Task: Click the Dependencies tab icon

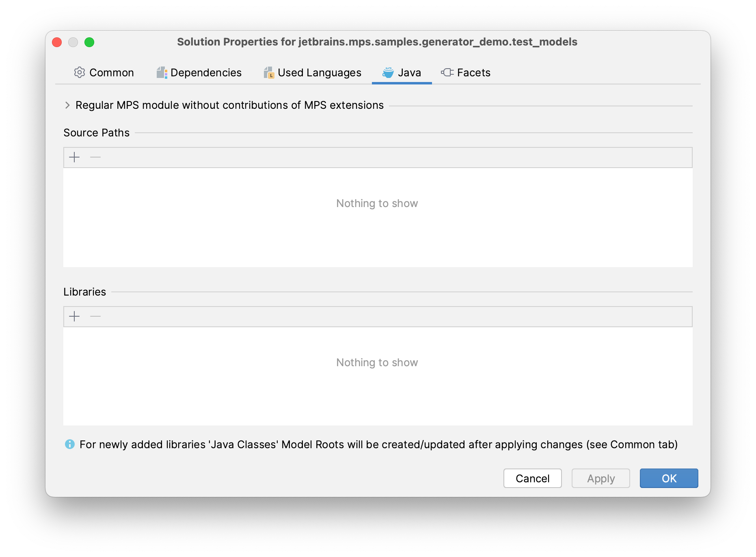Action: point(162,73)
